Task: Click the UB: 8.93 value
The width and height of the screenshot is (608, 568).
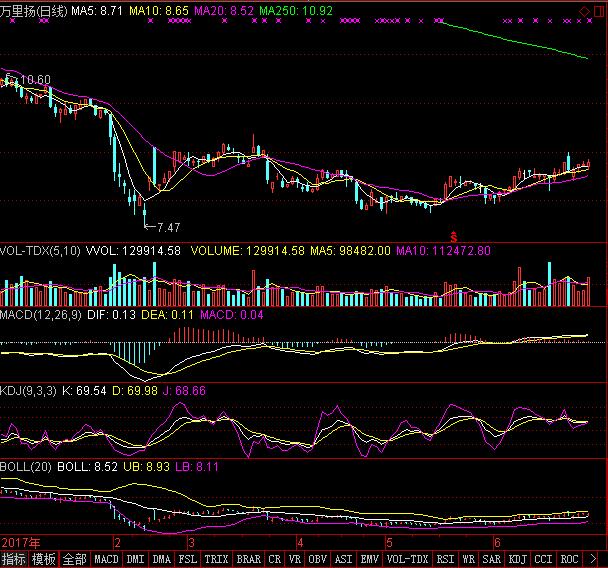Action: pyautogui.click(x=147, y=467)
